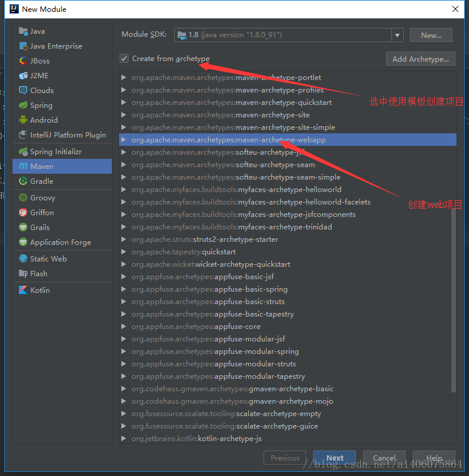The image size is (469, 476).
Task: Select the Flash folder icon
Action: 23,274
